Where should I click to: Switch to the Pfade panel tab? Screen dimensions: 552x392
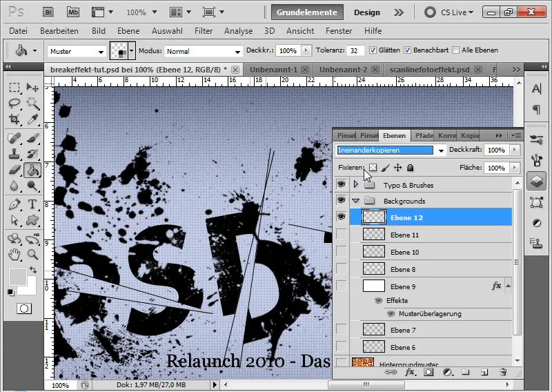tap(424, 135)
